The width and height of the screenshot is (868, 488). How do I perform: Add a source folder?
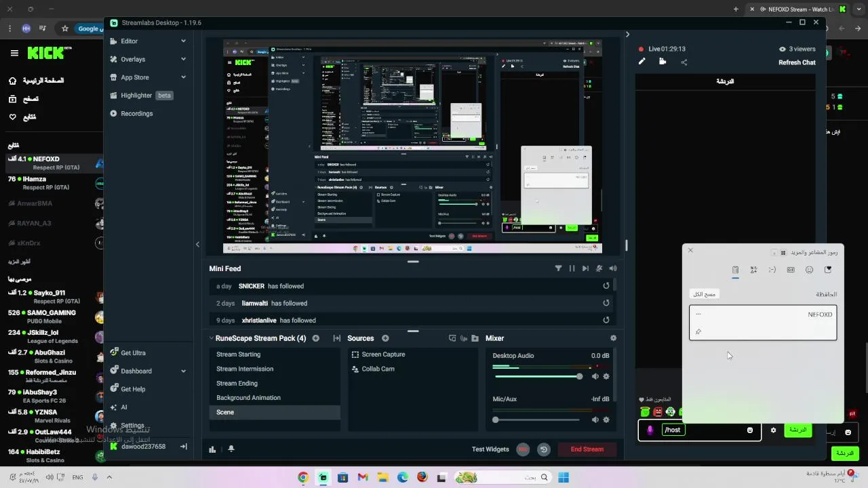(x=475, y=338)
